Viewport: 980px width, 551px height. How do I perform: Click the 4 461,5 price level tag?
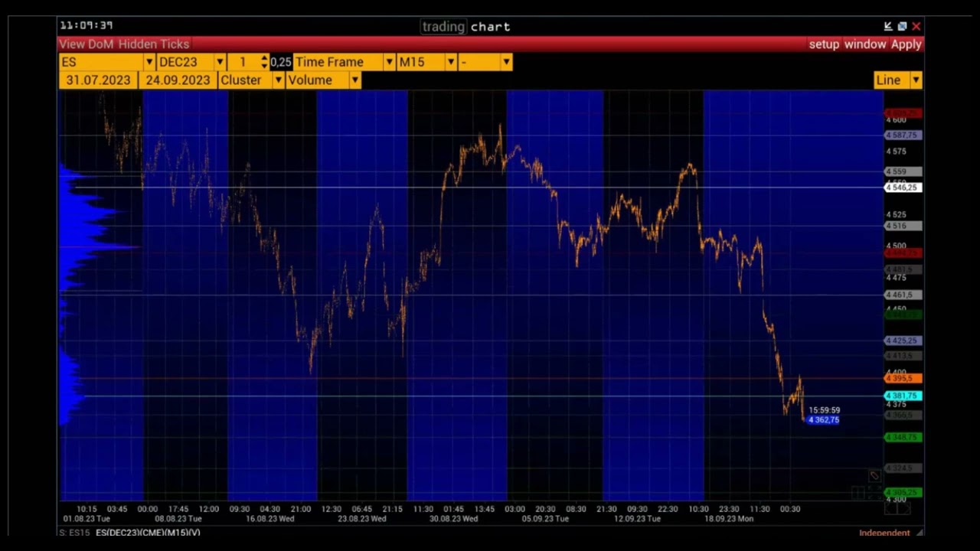(x=903, y=295)
